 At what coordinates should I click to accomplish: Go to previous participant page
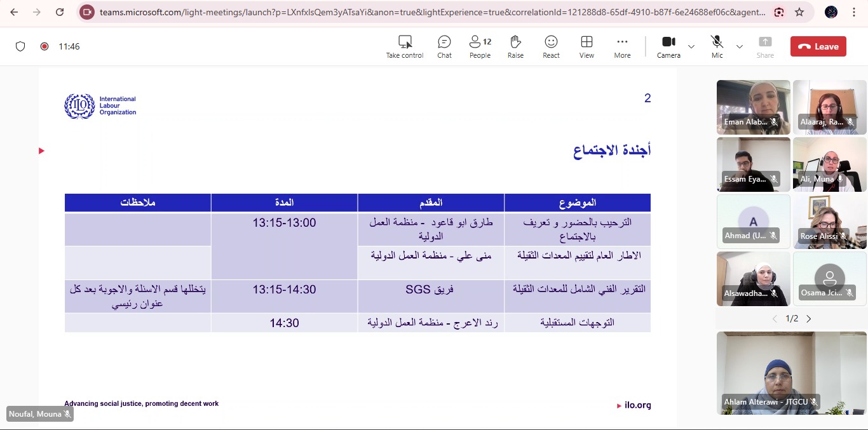tap(774, 319)
